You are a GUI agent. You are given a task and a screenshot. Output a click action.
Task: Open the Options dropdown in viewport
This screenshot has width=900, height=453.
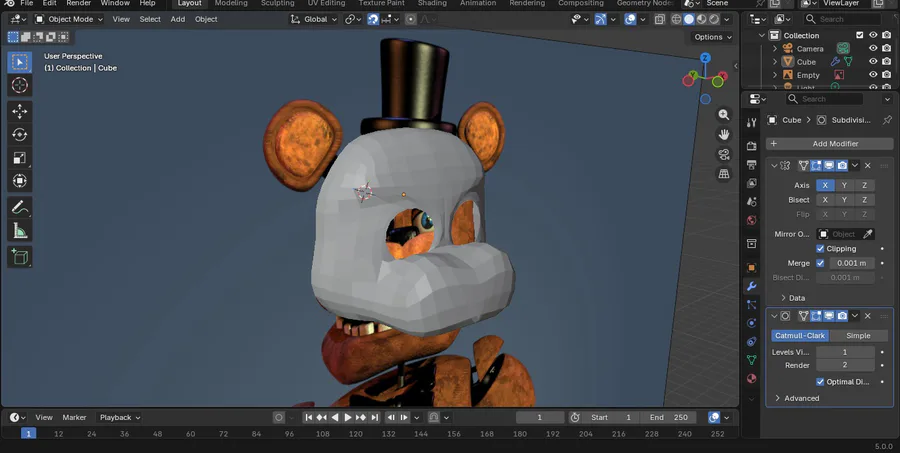click(713, 37)
